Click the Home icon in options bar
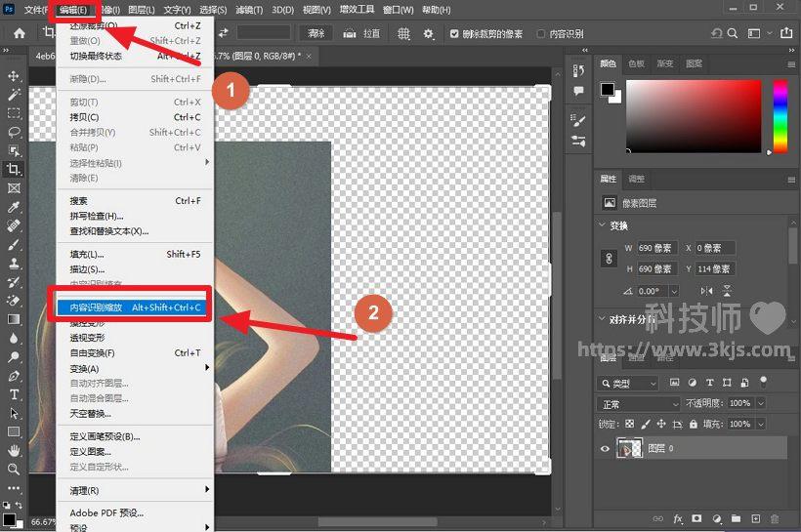The width and height of the screenshot is (801, 532). 20,34
